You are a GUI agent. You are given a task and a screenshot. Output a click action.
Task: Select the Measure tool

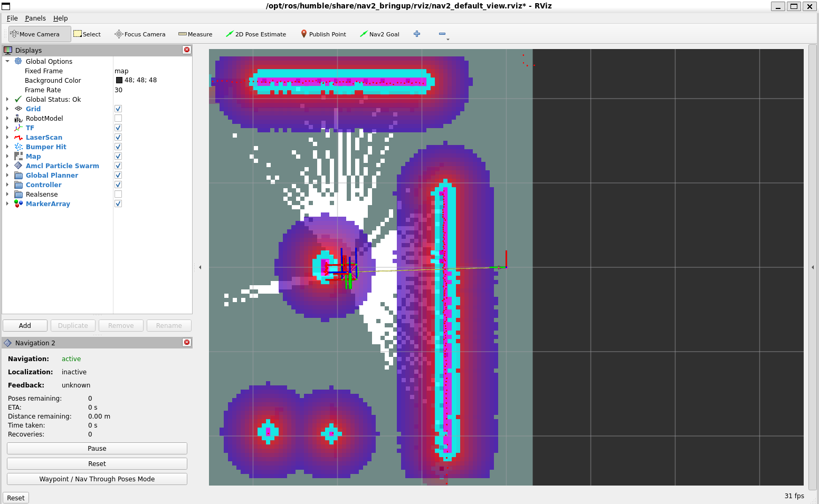click(x=195, y=34)
